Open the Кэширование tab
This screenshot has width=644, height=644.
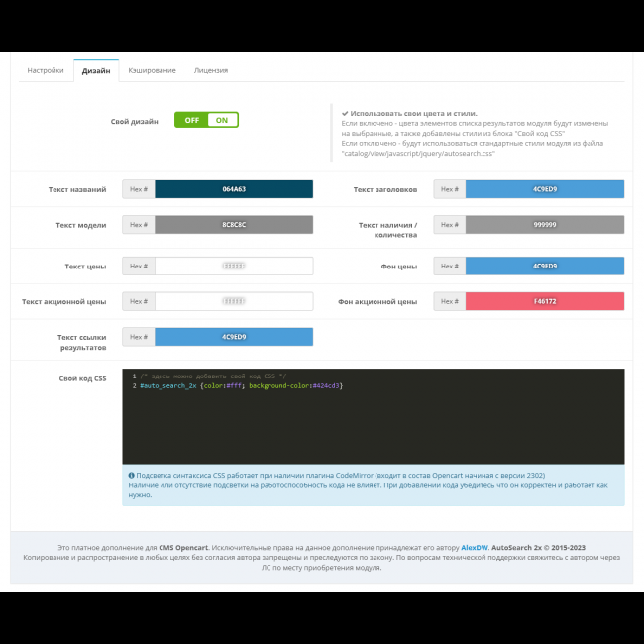pyautogui.click(x=152, y=70)
